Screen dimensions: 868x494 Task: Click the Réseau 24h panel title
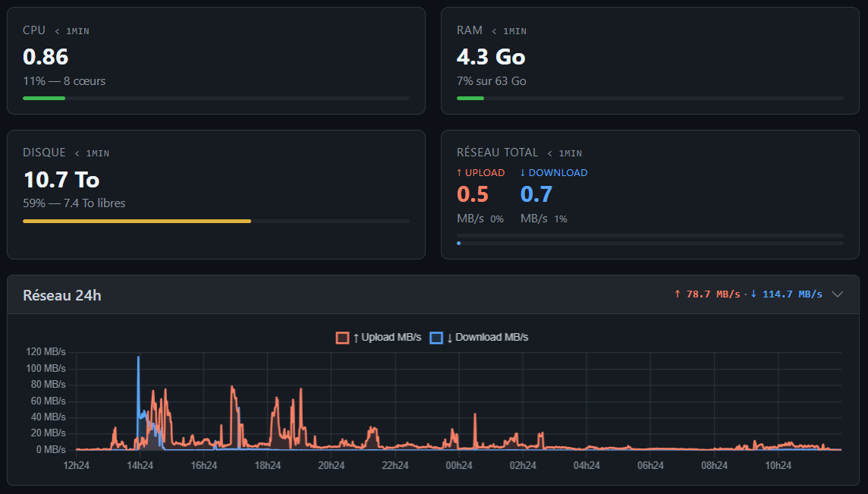pyautogui.click(x=62, y=295)
